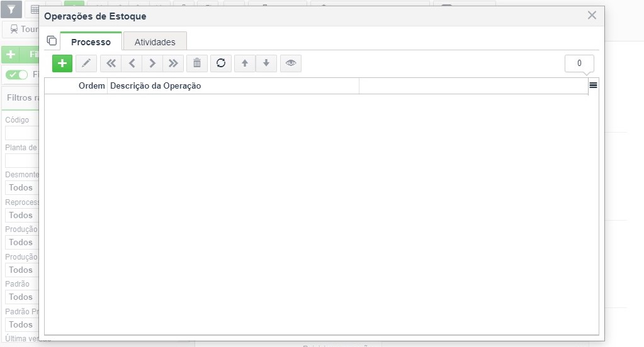The image size is (644, 347).
Task: Toggle the green filter switch in background
Action: tap(17, 75)
